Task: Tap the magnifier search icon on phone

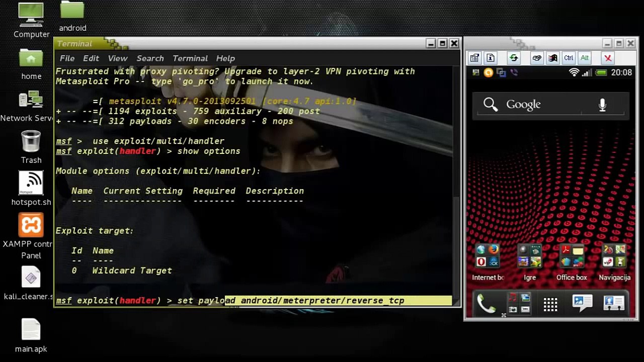Action: pyautogui.click(x=490, y=104)
